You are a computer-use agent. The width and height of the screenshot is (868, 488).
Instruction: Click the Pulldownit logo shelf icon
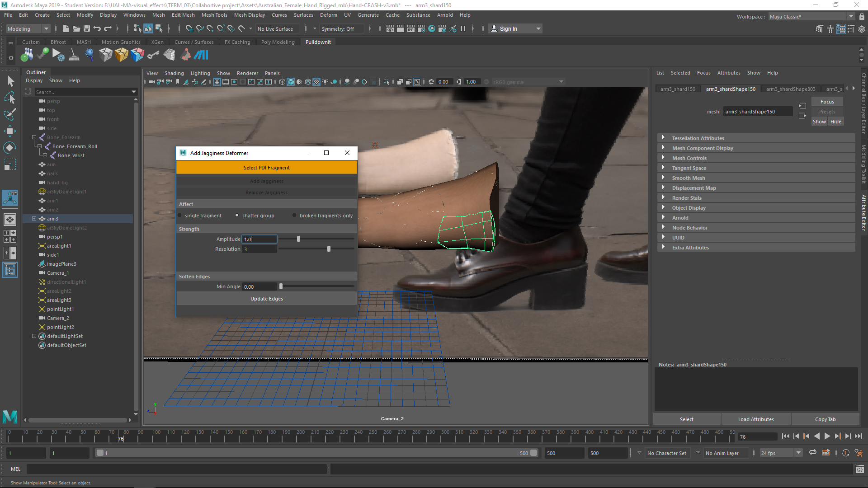[201, 55]
